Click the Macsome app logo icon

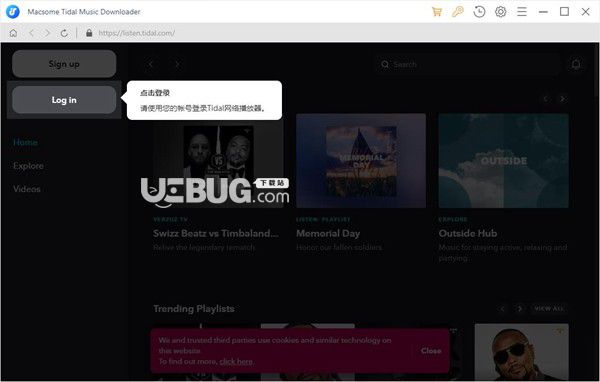(13, 11)
